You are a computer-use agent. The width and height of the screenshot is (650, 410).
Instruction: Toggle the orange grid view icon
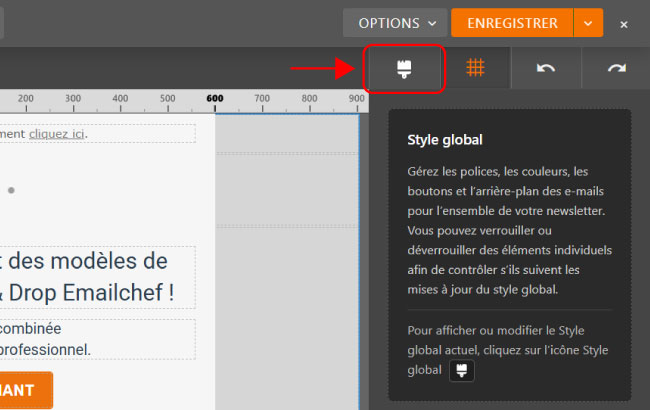click(476, 68)
